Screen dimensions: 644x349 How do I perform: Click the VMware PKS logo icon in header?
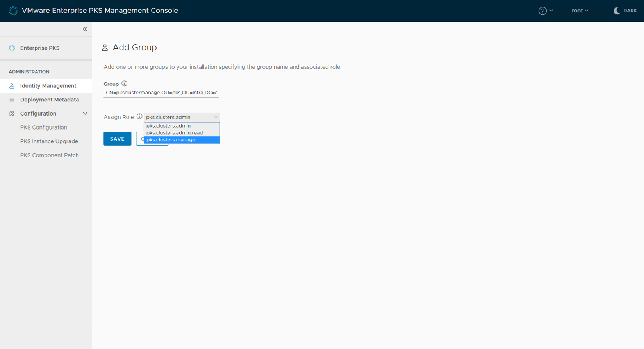pos(13,11)
